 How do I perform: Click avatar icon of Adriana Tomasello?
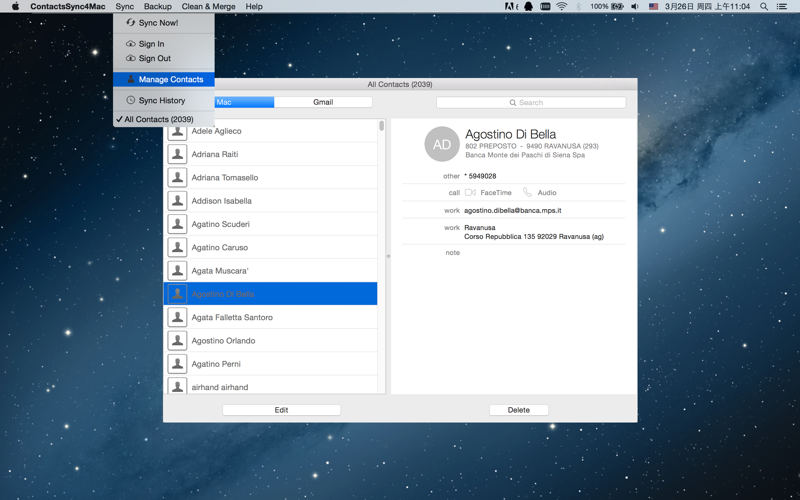pos(178,178)
